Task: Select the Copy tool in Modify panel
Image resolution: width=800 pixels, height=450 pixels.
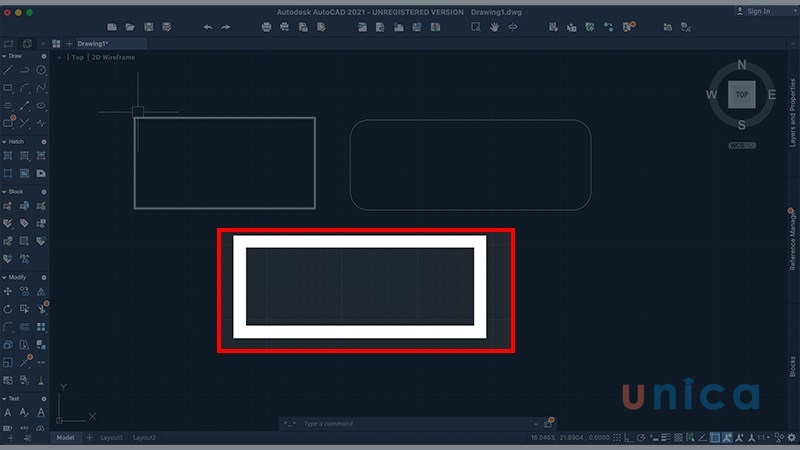Action: (x=24, y=291)
